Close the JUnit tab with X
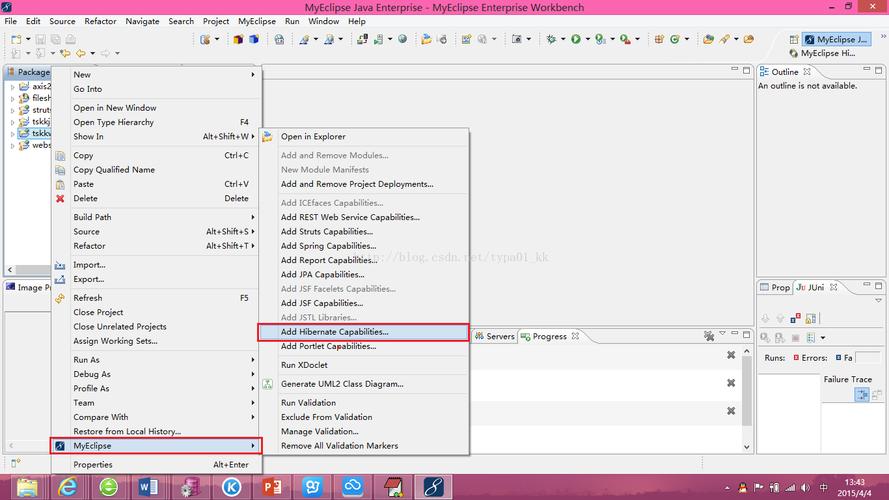 (833, 287)
